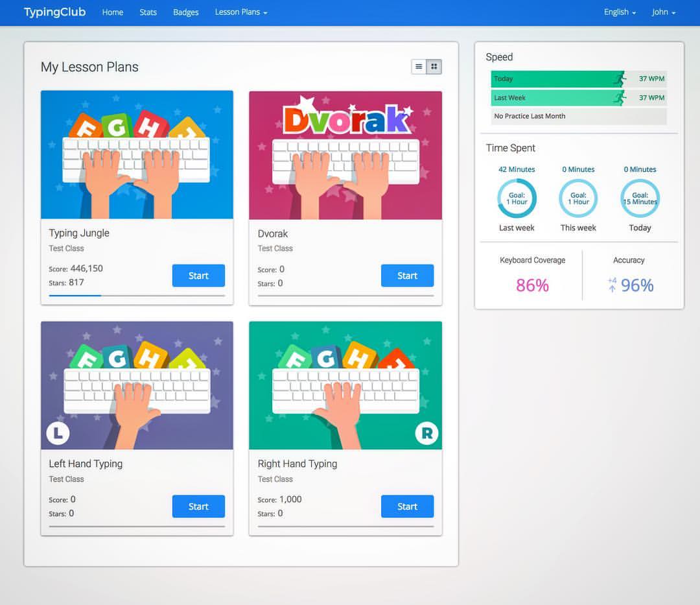Go to the Home page

(x=113, y=12)
